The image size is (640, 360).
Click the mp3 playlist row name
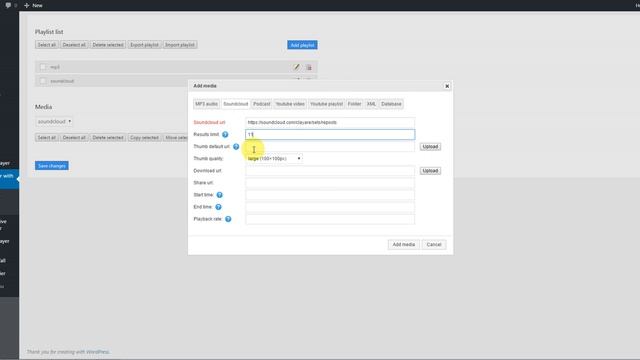55,67
